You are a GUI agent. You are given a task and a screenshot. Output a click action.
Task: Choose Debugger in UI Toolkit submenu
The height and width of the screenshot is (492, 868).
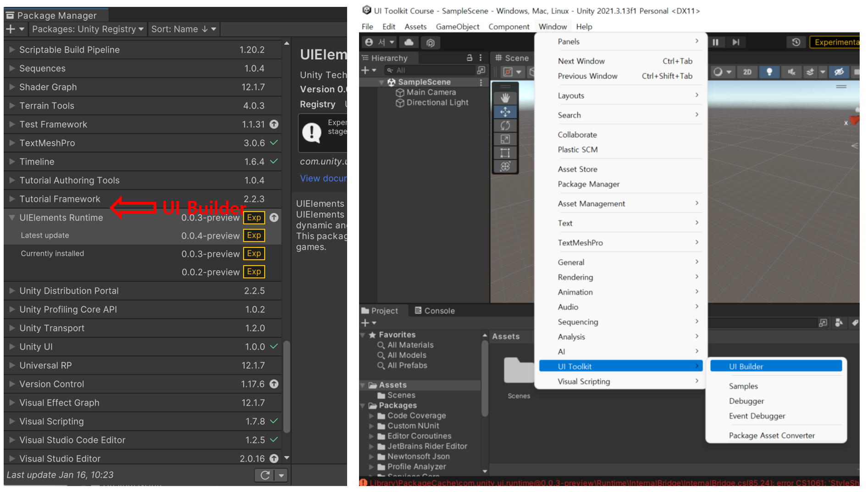746,401
